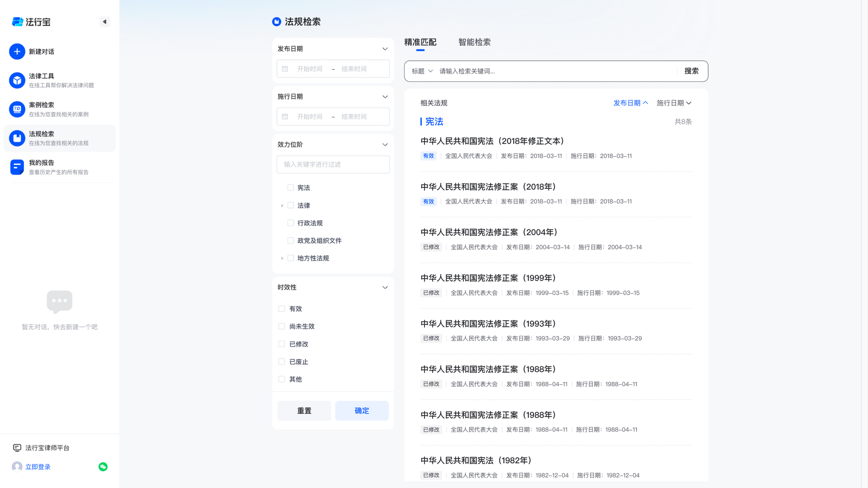Sort results by 施行日期
The image size is (868, 488).
pyautogui.click(x=674, y=103)
